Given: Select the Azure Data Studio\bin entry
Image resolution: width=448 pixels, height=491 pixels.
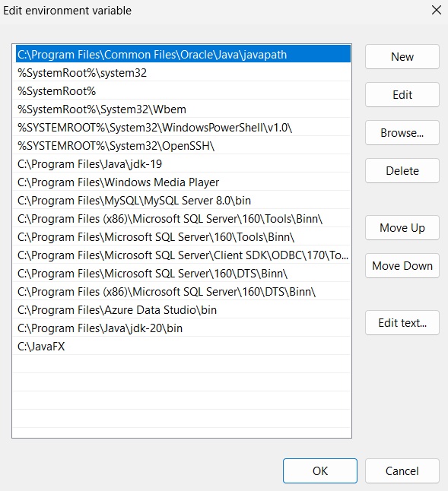Looking at the screenshot, I should 183,309.
